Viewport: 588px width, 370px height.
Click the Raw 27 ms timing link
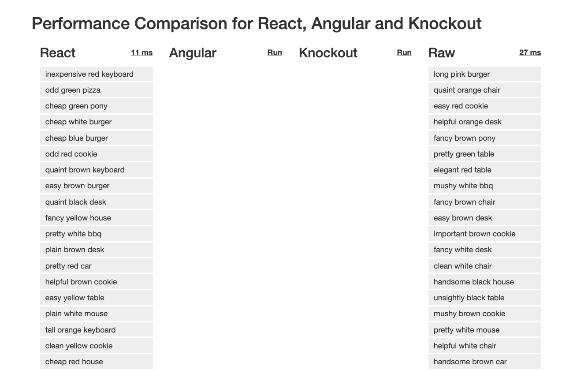click(530, 52)
